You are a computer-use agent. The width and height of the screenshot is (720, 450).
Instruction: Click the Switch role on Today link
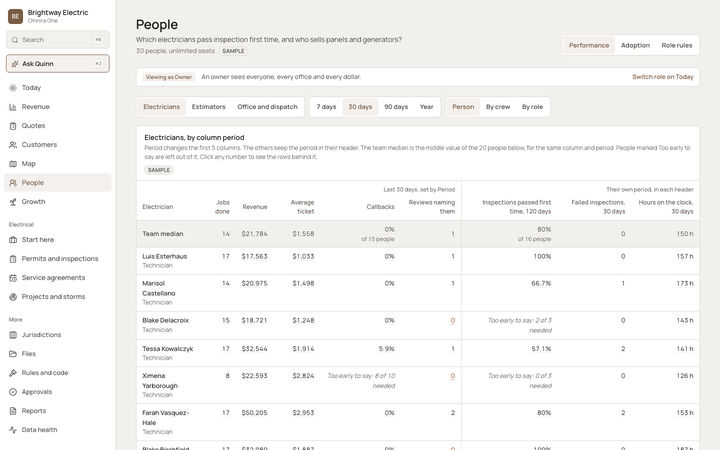(x=663, y=77)
